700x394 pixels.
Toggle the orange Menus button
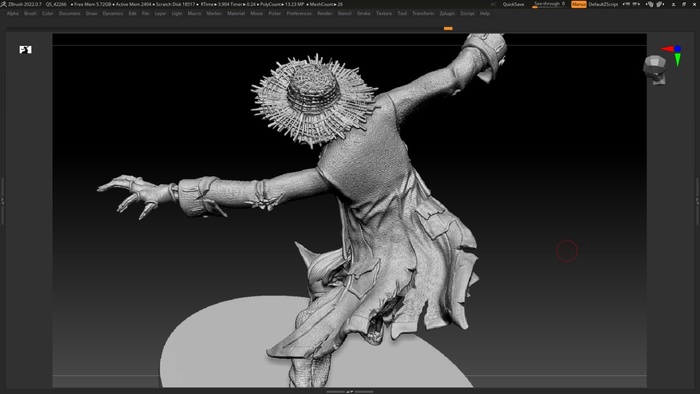coord(579,4)
